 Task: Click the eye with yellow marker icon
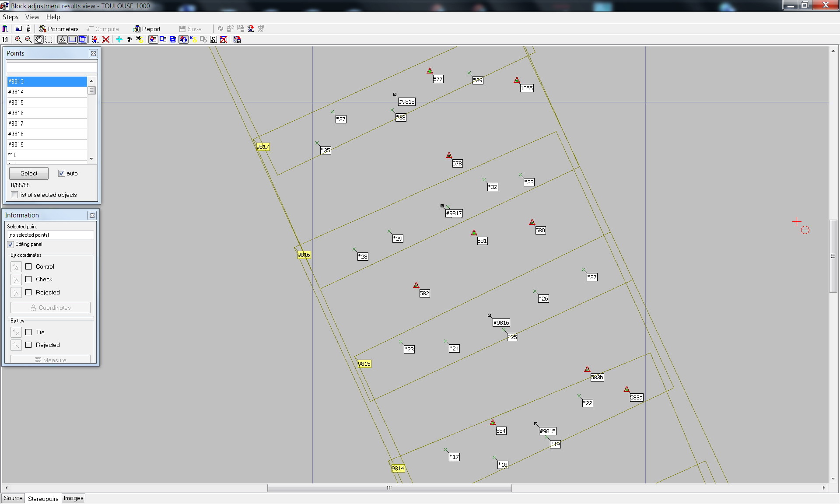pyautogui.click(x=139, y=39)
